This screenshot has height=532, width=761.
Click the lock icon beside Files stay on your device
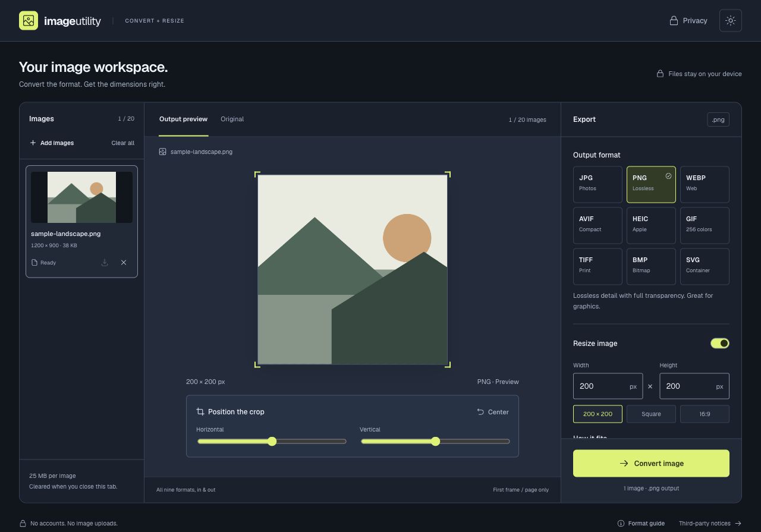[660, 74]
